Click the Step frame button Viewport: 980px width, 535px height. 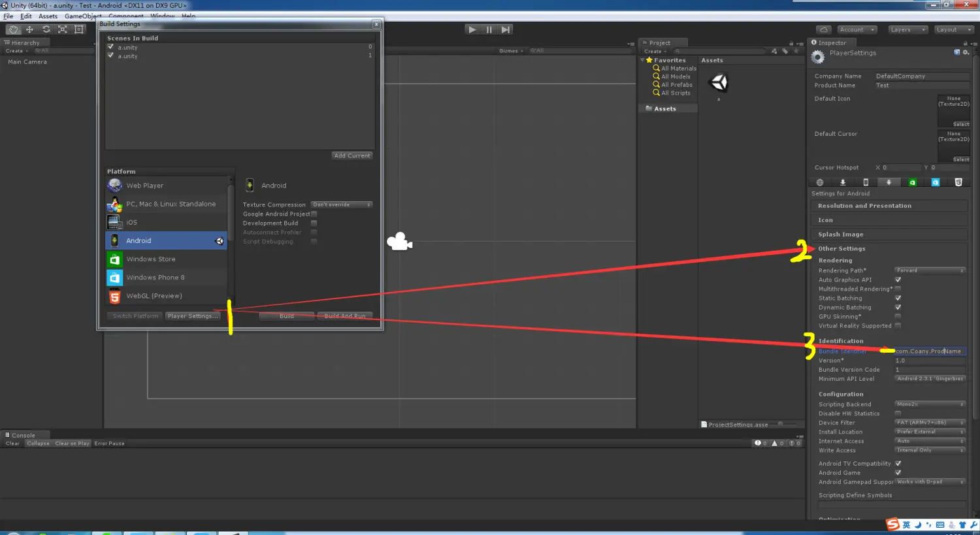[505, 29]
